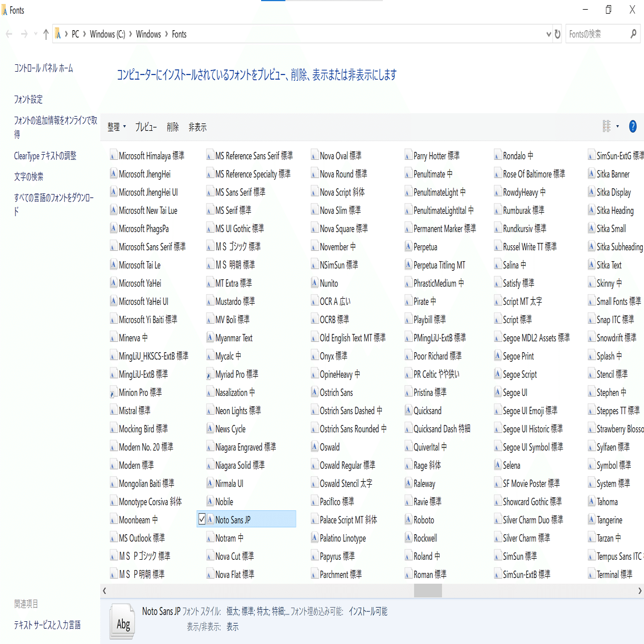Select the Segoe UI font icon

[x=498, y=392]
